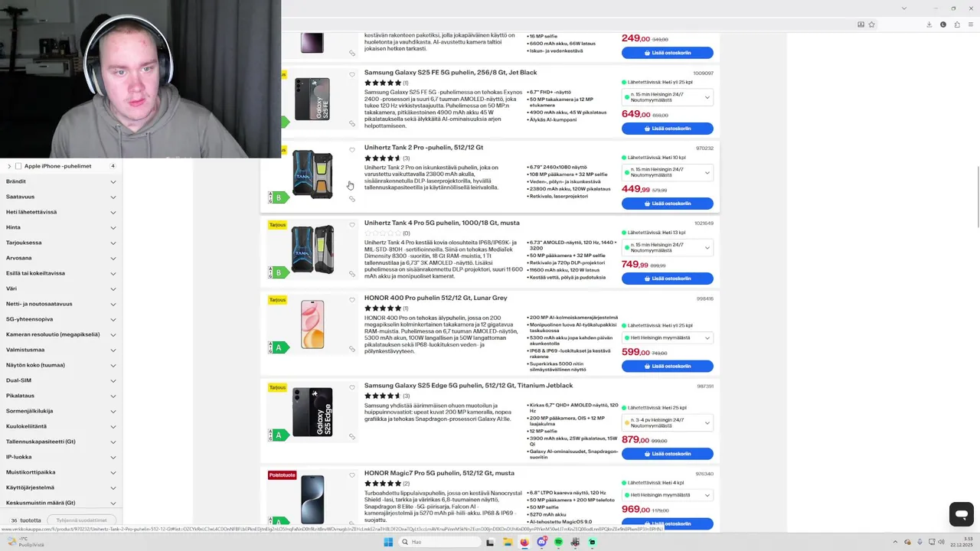Bookmark this page with the star icon
Viewport: 980px width, 551px height.
pos(871,24)
